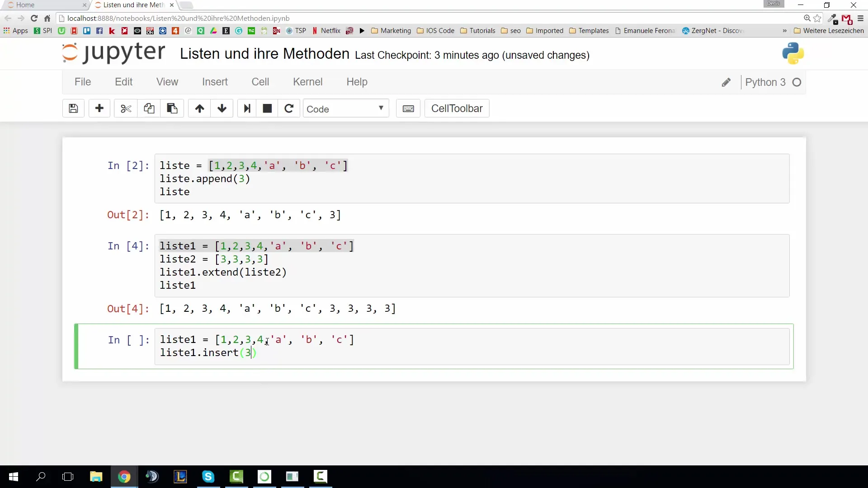
Task: Open the Kernel menu
Action: tap(308, 82)
